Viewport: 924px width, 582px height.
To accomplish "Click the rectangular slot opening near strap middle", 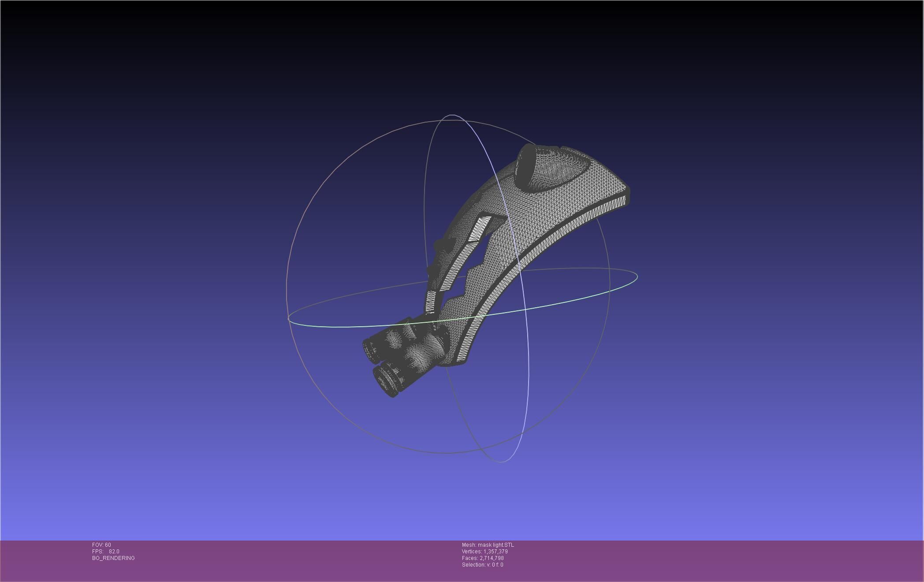I will click(x=480, y=228).
